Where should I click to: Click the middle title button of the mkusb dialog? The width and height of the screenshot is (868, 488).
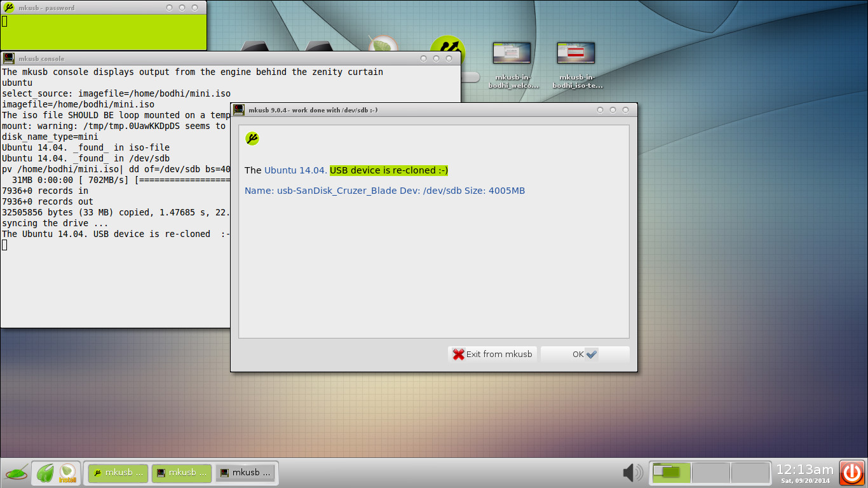pos(613,110)
